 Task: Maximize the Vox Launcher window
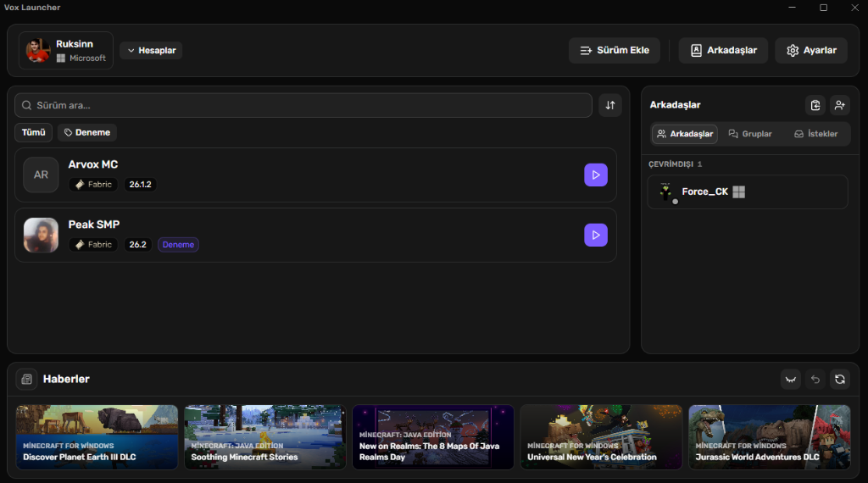(823, 7)
